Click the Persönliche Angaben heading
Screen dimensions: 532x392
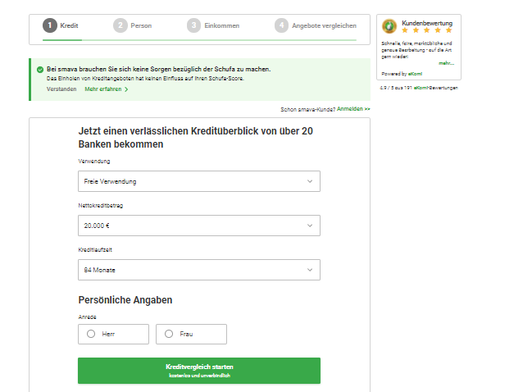[125, 300]
